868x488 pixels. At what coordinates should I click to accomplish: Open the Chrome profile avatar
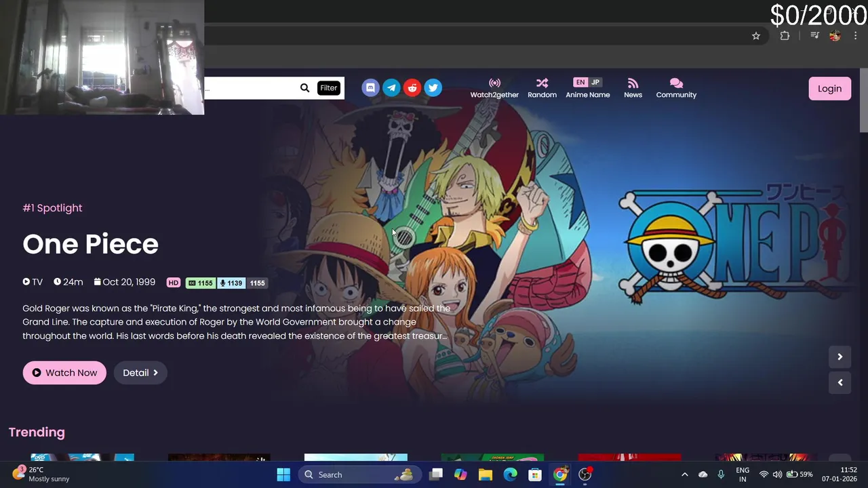coord(835,36)
